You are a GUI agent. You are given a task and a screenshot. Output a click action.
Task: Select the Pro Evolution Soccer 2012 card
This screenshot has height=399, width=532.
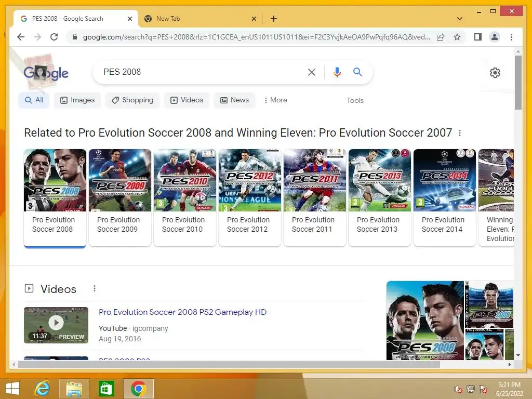250,197
